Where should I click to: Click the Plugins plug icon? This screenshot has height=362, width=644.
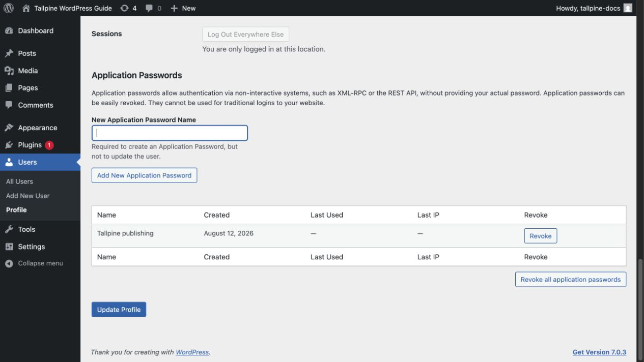pos(9,145)
